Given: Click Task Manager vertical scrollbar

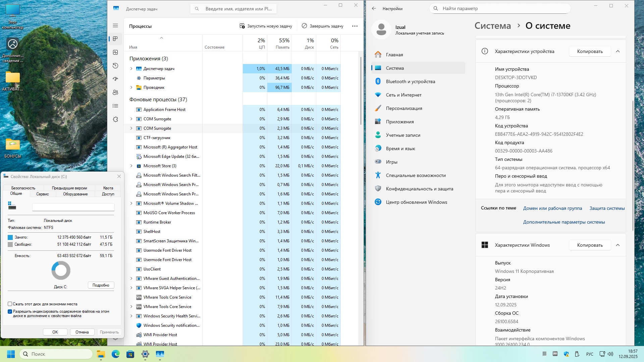Looking at the screenshot, I should coord(361,91).
